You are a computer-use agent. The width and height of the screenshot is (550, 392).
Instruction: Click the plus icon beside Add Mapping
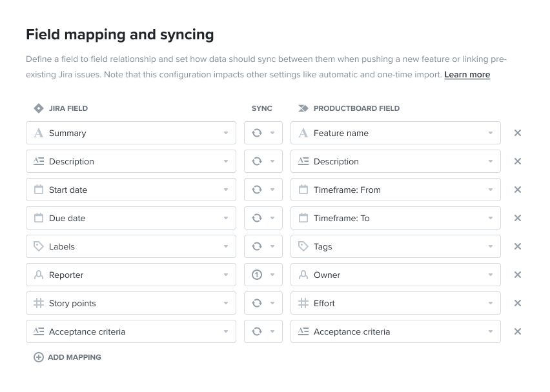(x=39, y=357)
